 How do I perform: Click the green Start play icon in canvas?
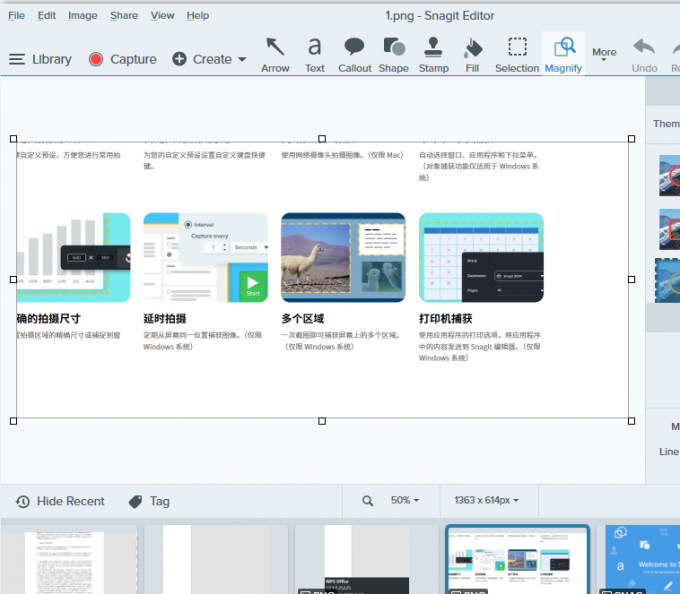coord(253,284)
